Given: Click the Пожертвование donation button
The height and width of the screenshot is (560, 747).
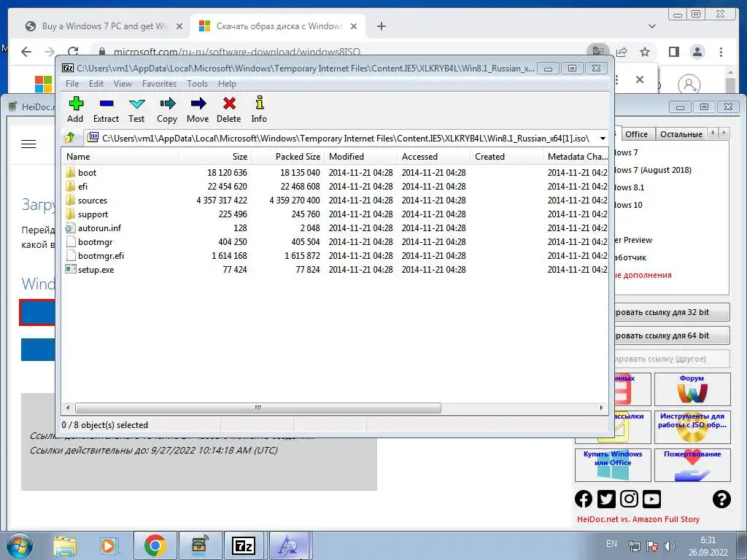Looking at the screenshot, I should 692,465.
